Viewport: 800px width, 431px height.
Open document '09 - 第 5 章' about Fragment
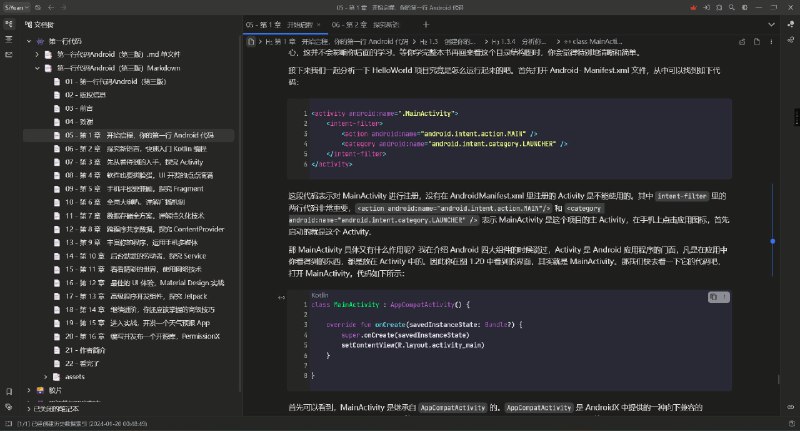[x=129, y=189]
